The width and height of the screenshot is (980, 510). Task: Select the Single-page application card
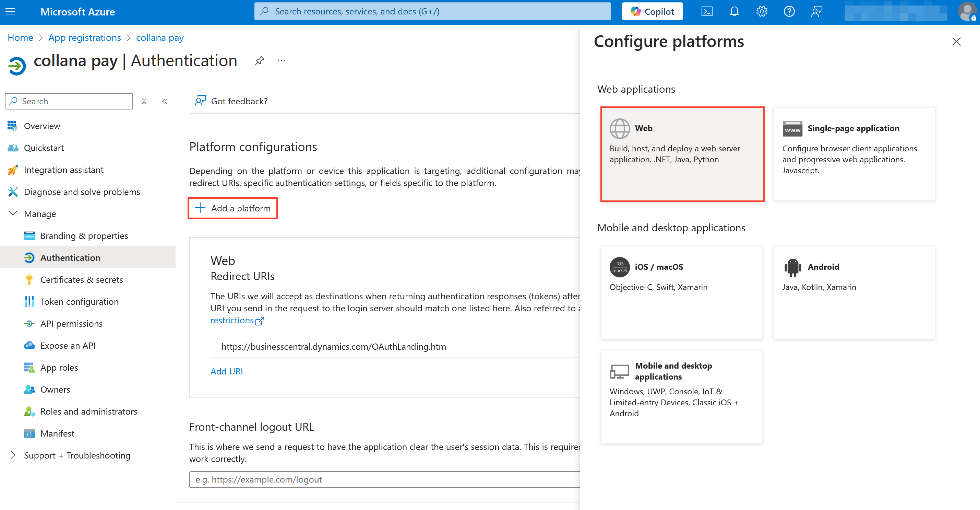pos(854,154)
